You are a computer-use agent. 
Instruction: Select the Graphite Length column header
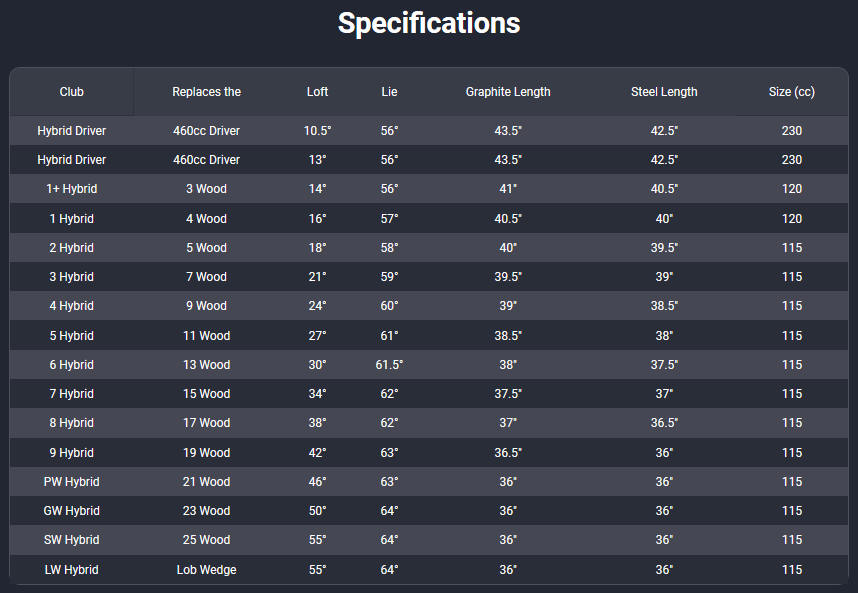click(508, 92)
